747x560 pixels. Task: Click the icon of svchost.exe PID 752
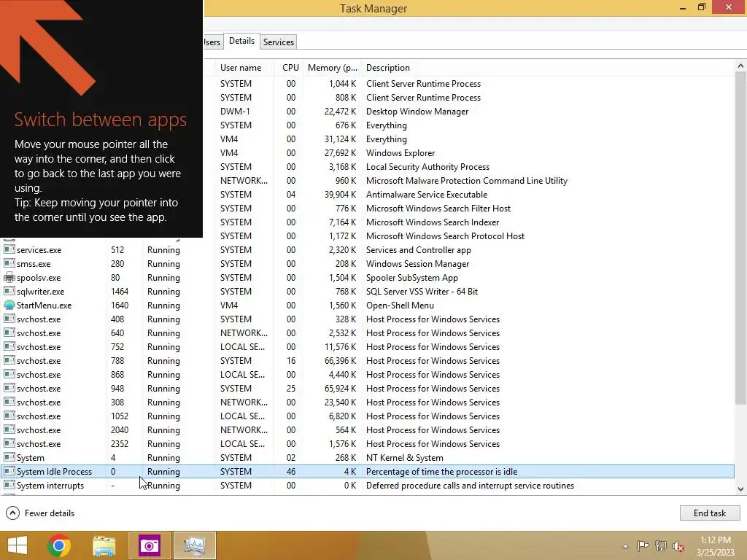[9, 346]
